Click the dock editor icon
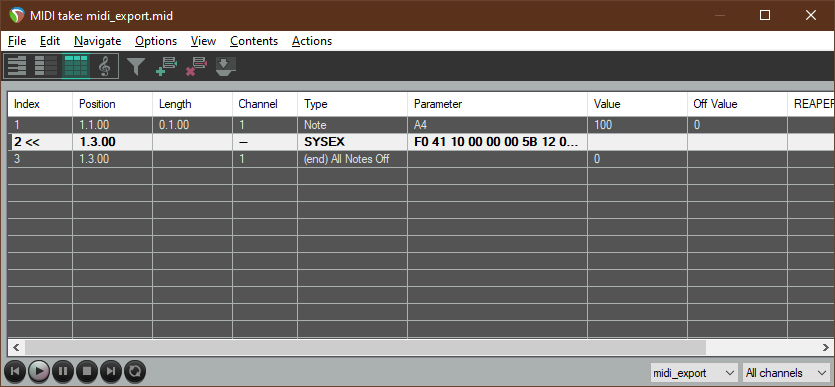Screen dimensions: 835x387 225,67
